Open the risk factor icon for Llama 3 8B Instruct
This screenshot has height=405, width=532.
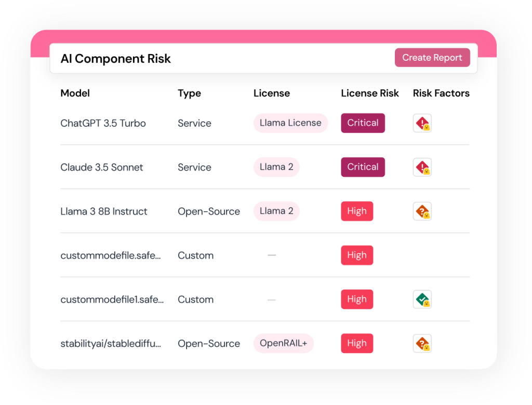[422, 212]
